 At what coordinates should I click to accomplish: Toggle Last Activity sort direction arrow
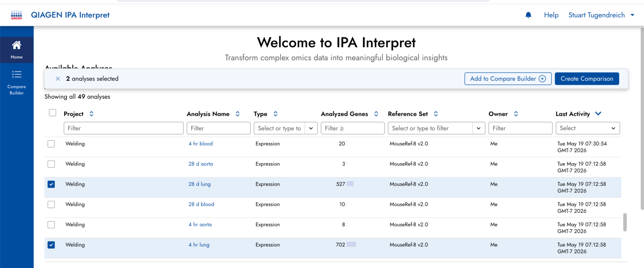click(598, 114)
